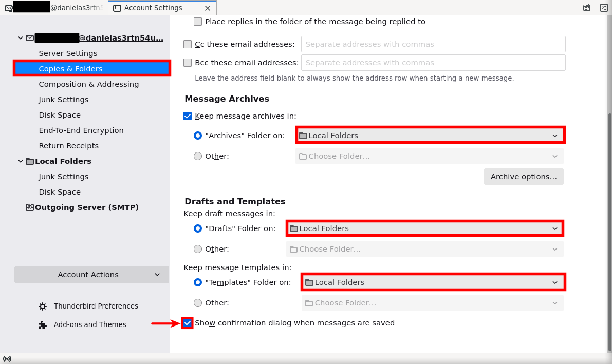
Task: Click the online status icon in status bar
Action: 7,358
